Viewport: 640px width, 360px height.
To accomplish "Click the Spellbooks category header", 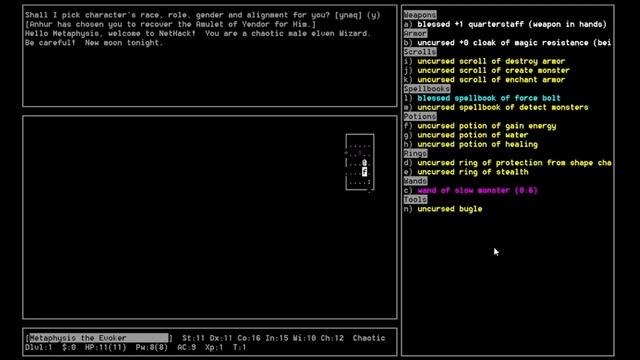I will tap(427, 89).
